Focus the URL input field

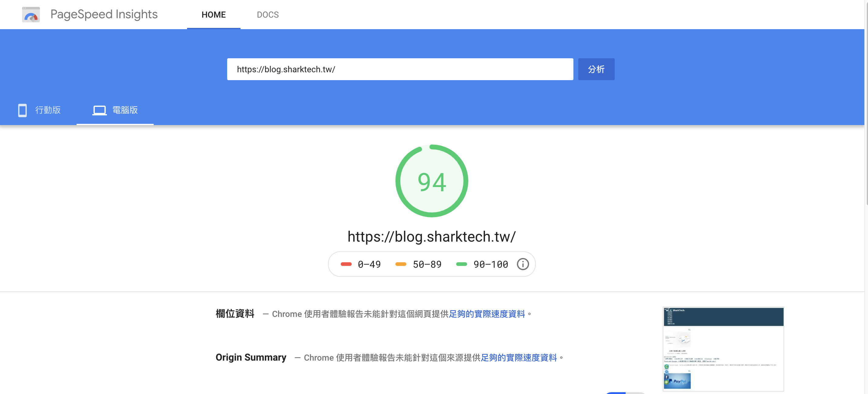(400, 70)
